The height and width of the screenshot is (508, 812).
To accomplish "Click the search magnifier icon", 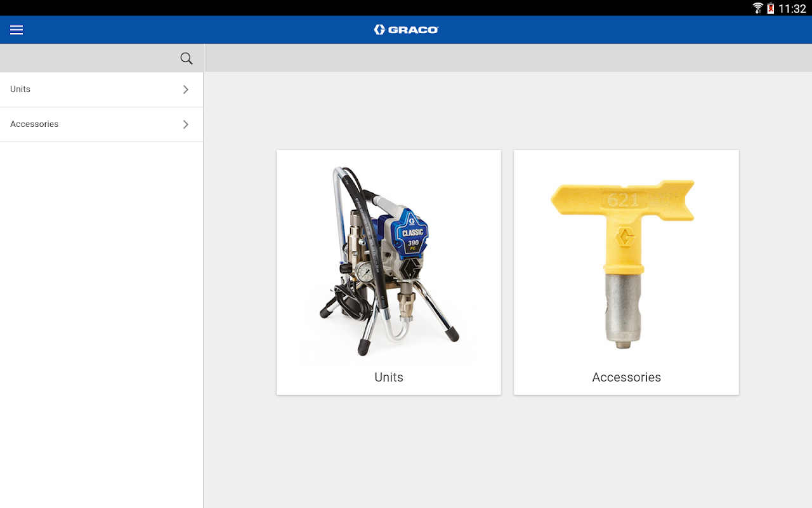I will point(187,58).
